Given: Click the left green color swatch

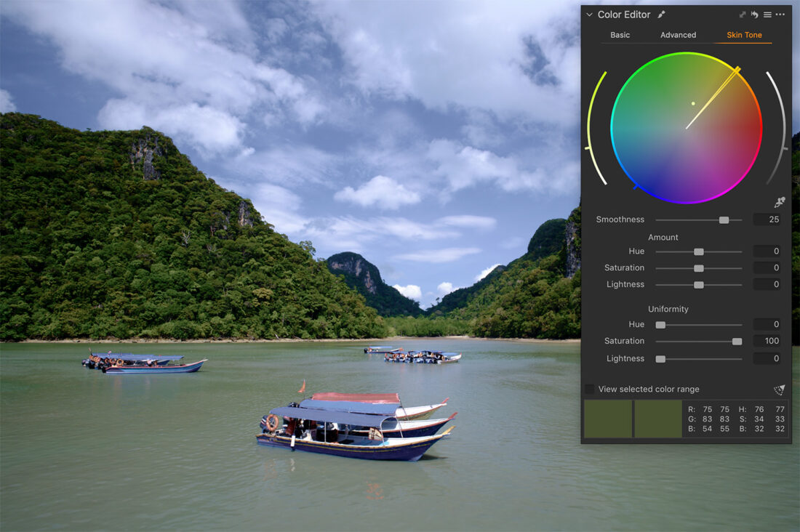Looking at the screenshot, I should pyautogui.click(x=608, y=419).
